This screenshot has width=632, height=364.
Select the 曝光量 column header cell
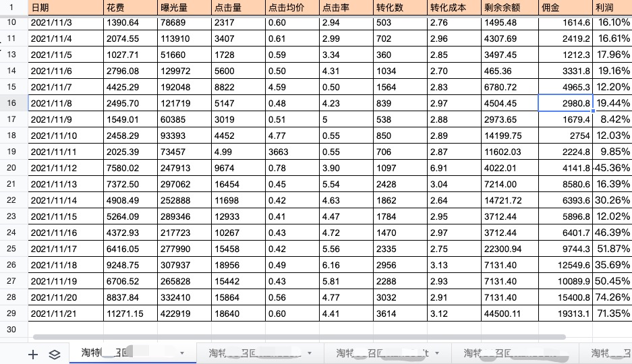pos(185,7)
